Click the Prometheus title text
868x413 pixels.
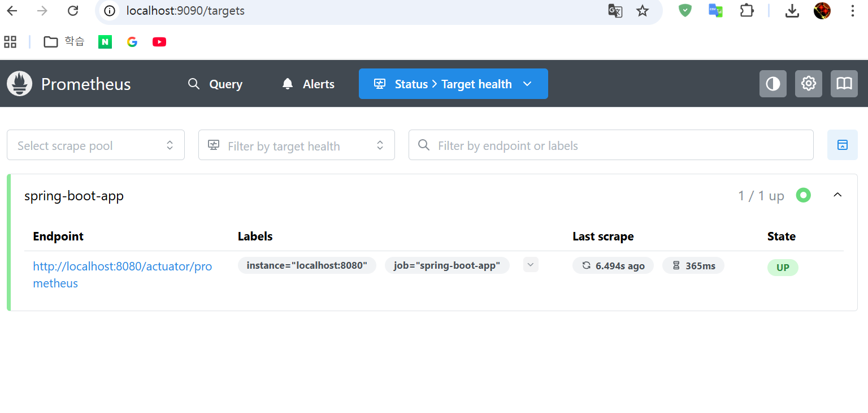86,84
